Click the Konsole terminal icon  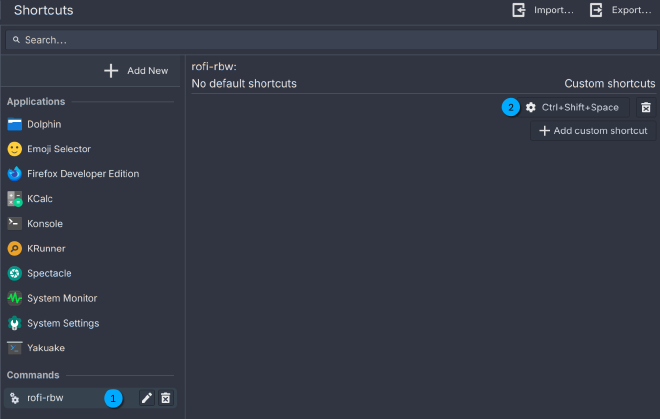[x=15, y=224]
